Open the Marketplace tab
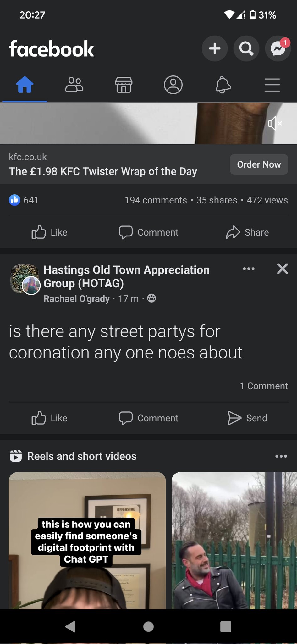The image size is (297, 644). coord(124,85)
